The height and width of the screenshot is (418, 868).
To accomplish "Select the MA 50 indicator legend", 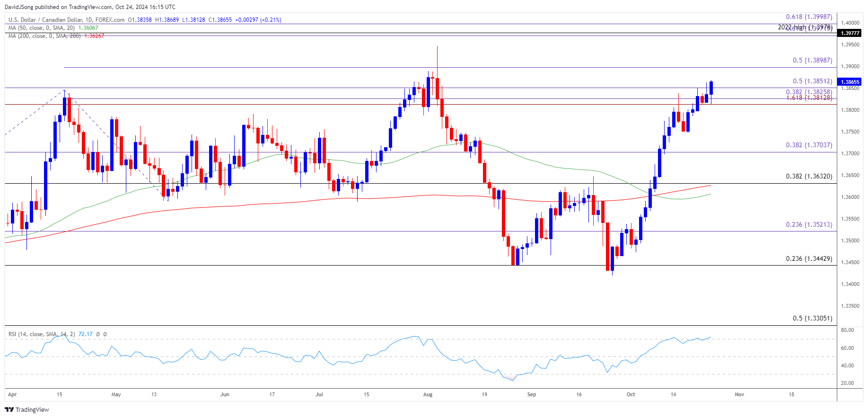I will click(42, 28).
